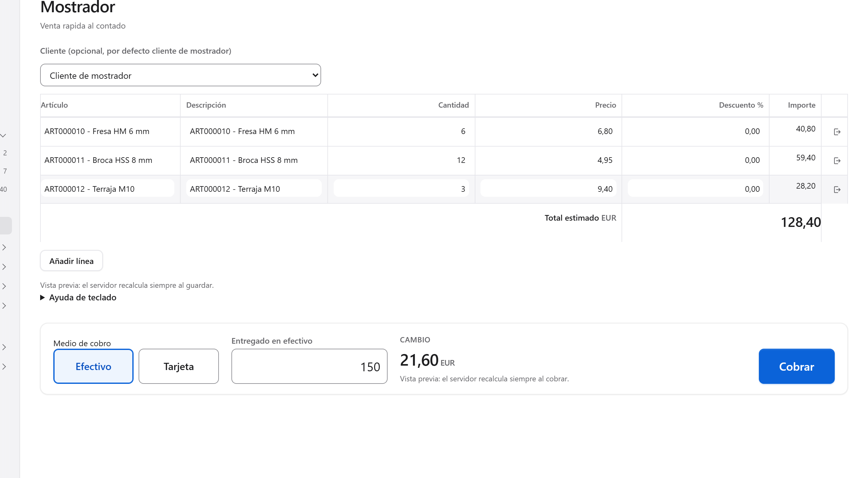This screenshot has width=868, height=478.
Task: Remove the Terraja M10 line
Action: [837, 190]
